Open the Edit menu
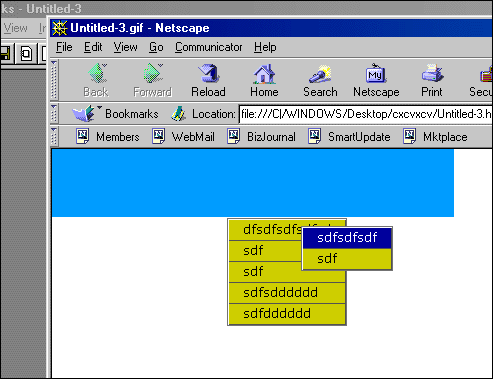 point(93,47)
